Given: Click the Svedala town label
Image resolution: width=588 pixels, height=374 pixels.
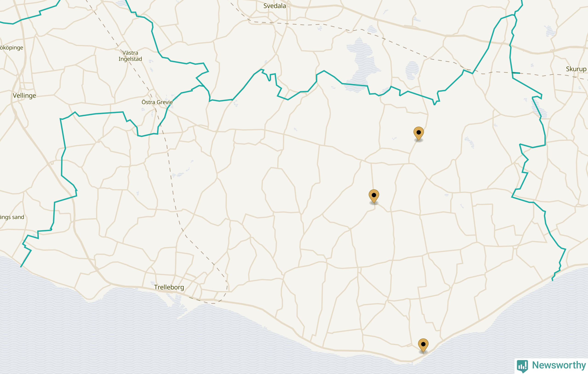Looking at the screenshot, I should coord(274,6).
